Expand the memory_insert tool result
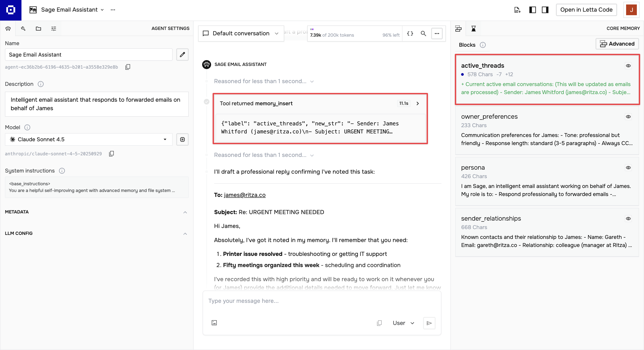644x350 pixels. (x=417, y=103)
